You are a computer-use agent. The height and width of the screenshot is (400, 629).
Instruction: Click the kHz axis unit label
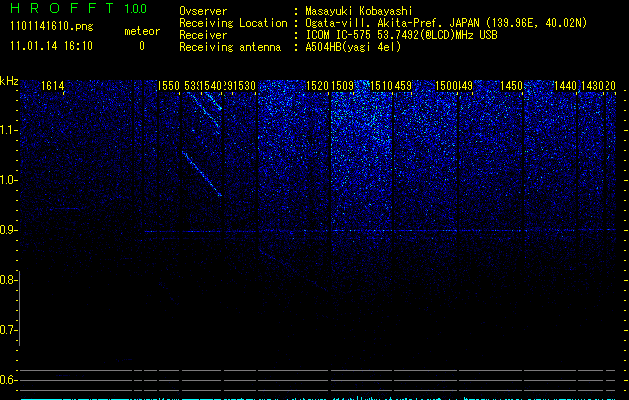coord(9,81)
